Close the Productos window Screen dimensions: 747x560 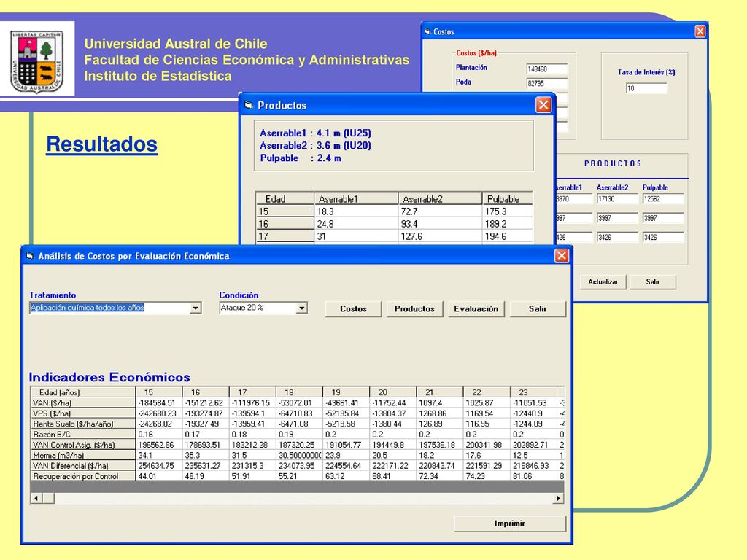[543, 105]
